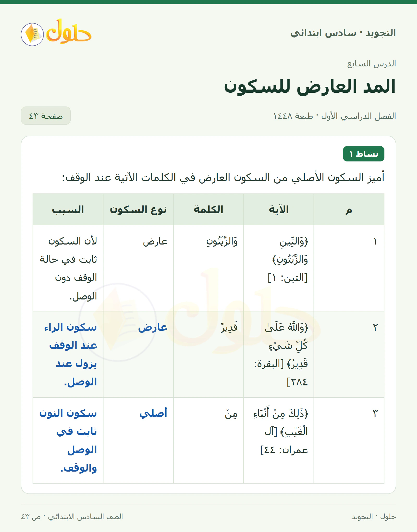Click the reason لأن السكون ثابت في حالة الوقف
Viewport: 417px width, 532px height.
pyautogui.click(x=68, y=268)
